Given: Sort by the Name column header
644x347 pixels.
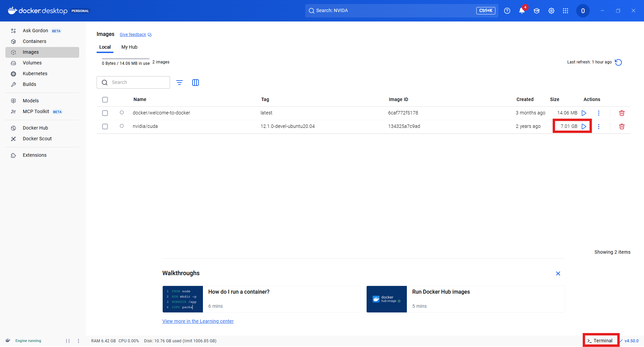Looking at the screenshot, I should (140, 99).
